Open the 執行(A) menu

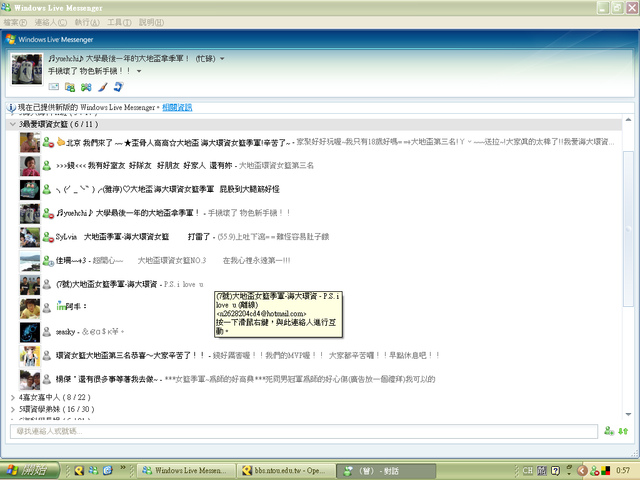[87, 22]
